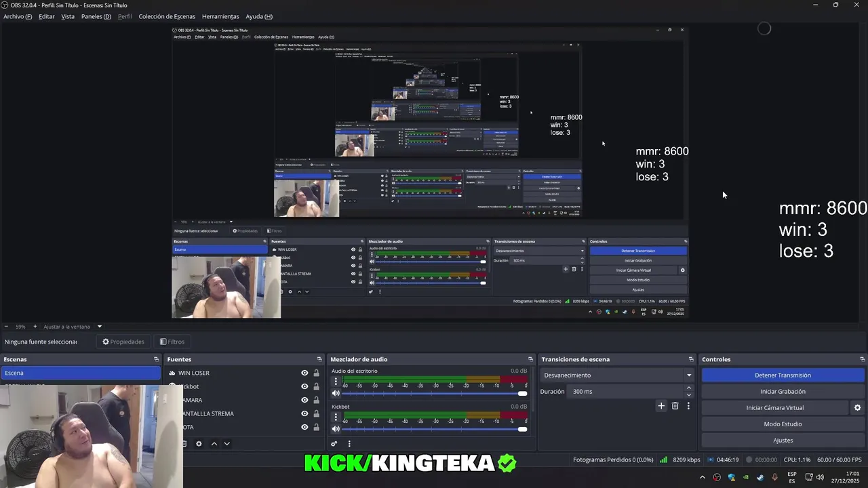Mute the Kickbot audio speaker icon
This screenshot has height=488, width=868.
click(336, 429)
